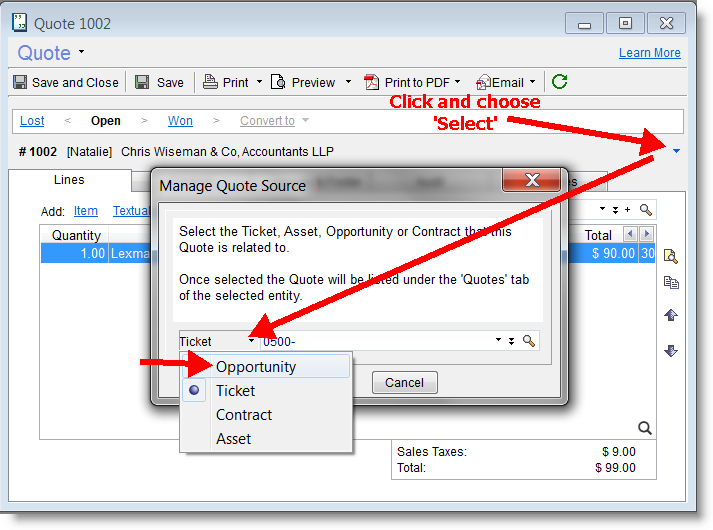713x530 pixels.
Task: Pick Asset from the source list
Action: click(x=233, y=439)
